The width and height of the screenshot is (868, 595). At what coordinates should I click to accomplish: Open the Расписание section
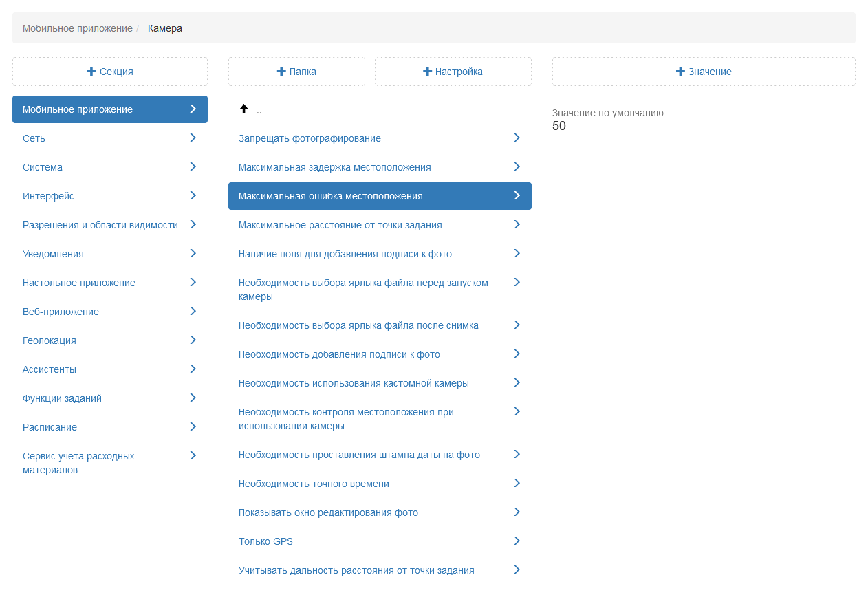tap(110, 427)
